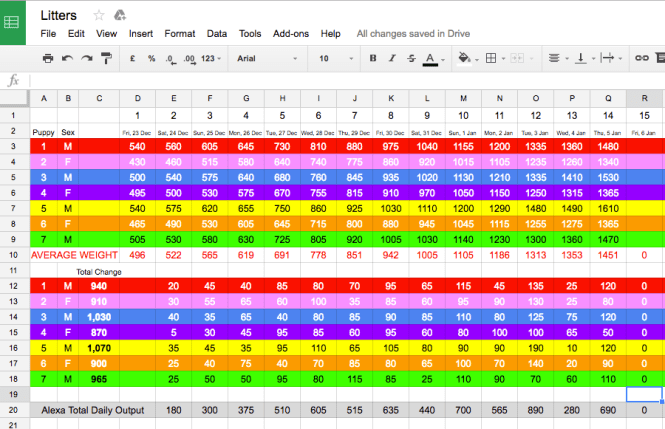Click the print icon in toolbar

(x=47, y=59)
